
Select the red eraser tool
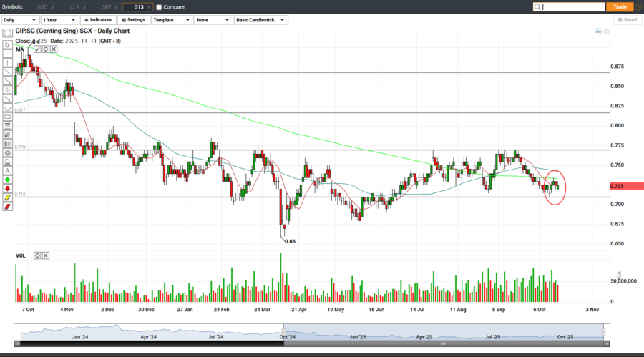coord(7,207)
